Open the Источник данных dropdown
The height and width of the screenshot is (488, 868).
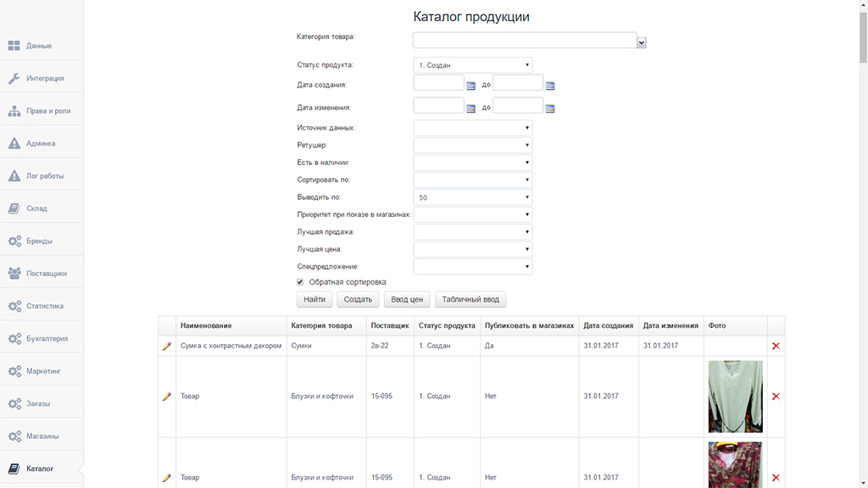pyautogui.click(x=472, y=128)
